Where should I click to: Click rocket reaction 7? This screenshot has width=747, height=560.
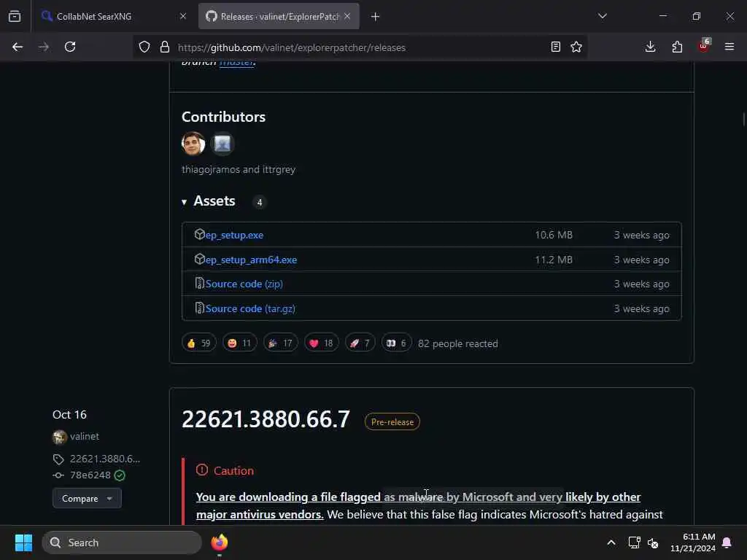pyautogui.click(x=360, y=343)
